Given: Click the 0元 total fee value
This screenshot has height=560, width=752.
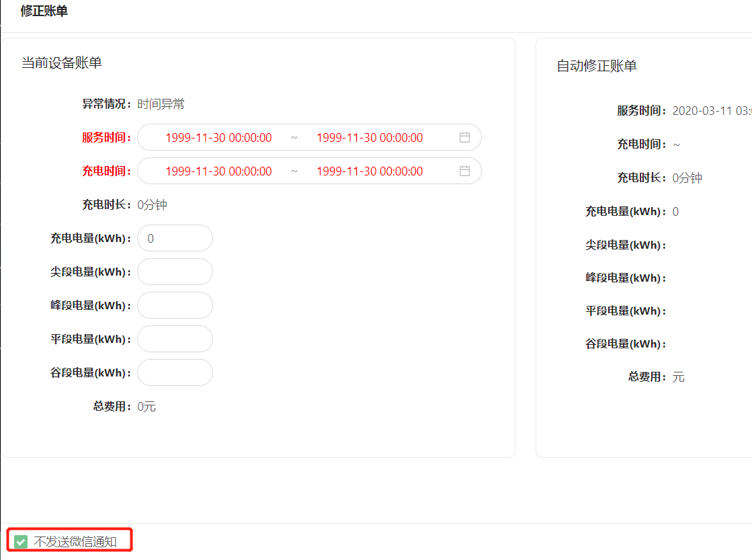Looking at the screenshot, I should [147, 407].
